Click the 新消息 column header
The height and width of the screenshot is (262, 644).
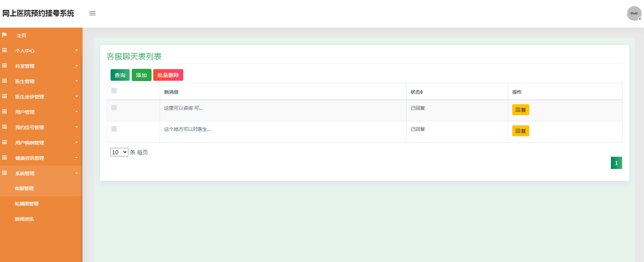coord(171,92)
